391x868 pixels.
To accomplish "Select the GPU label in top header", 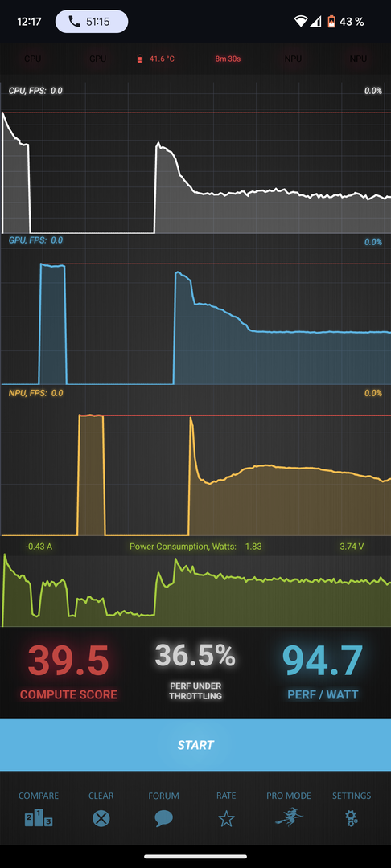I will (98, 59).
